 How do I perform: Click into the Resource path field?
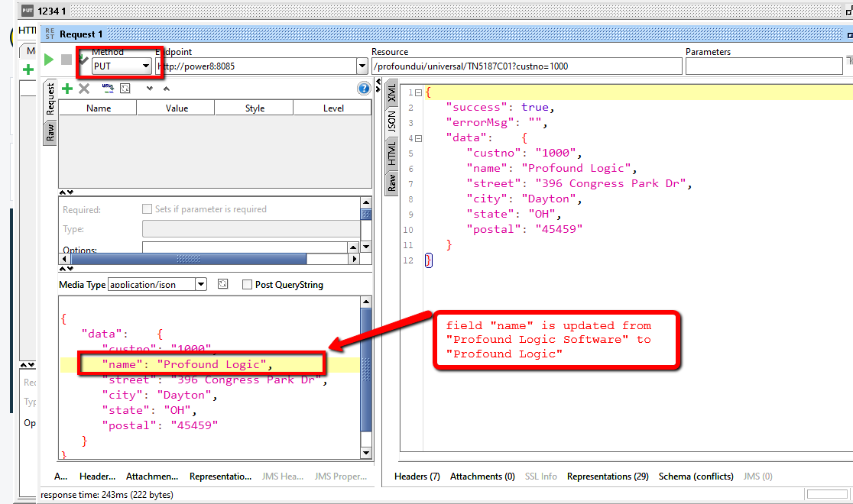point(527,66)
